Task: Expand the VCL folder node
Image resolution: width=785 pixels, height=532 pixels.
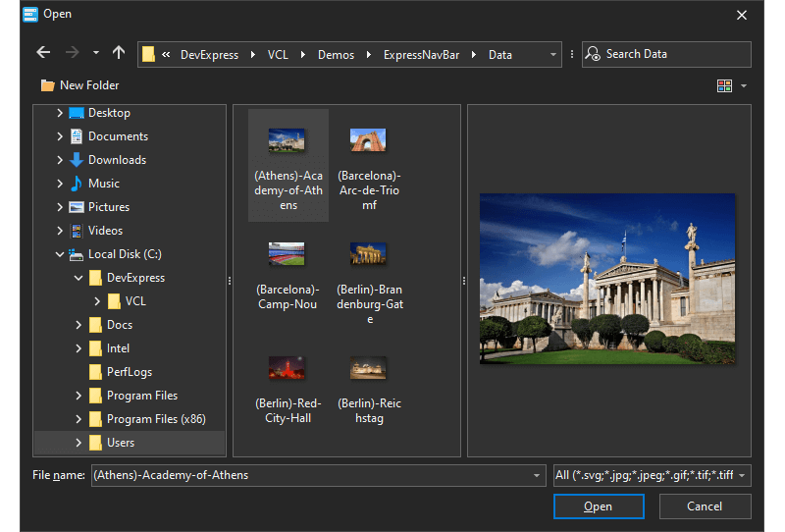Action: tap(97, 301)
